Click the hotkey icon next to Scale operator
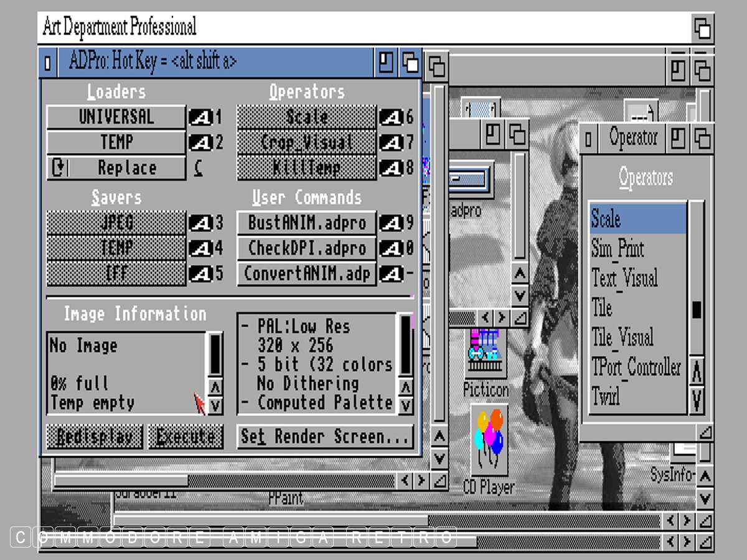Screen dimensions: 747x560 391,117
